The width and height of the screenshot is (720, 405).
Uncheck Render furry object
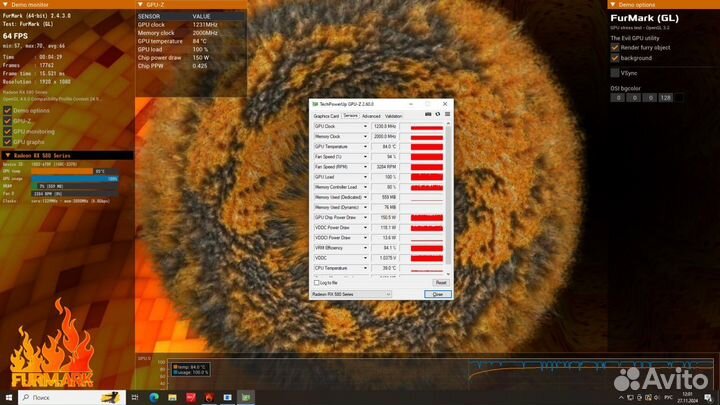615,48
